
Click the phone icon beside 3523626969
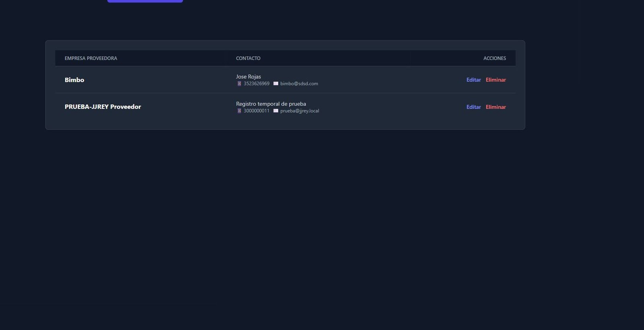click(x=239, y=84)
